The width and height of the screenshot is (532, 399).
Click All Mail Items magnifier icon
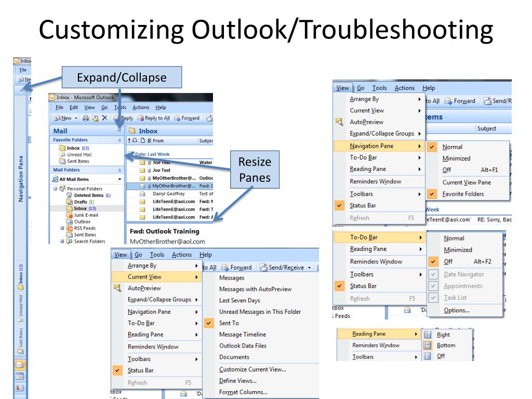coord(55,179)
